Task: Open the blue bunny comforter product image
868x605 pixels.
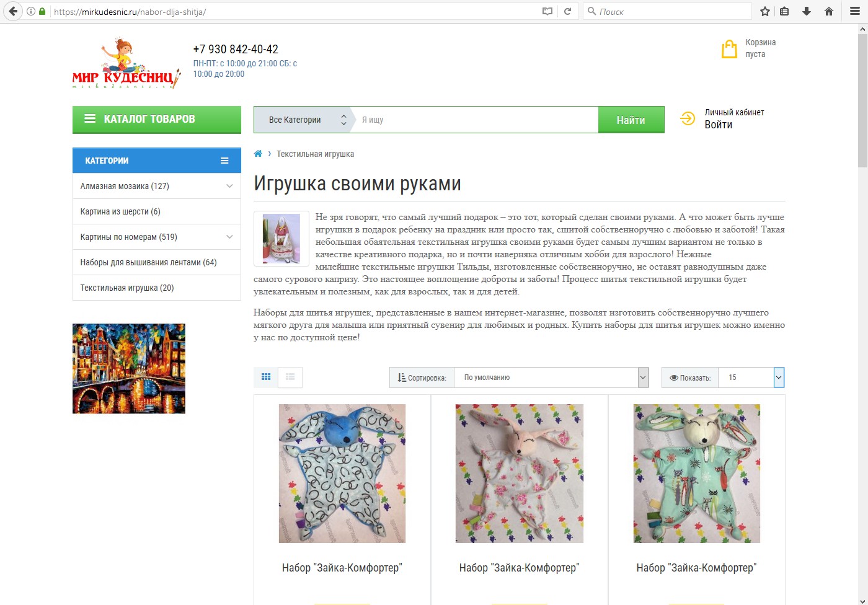Action: click(342, 474)
